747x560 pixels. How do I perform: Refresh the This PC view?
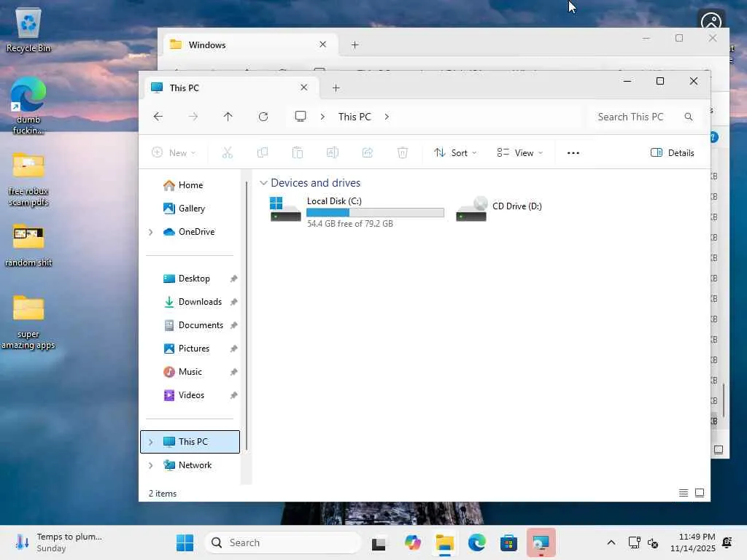pyautogui.click(x=263, y=117)
